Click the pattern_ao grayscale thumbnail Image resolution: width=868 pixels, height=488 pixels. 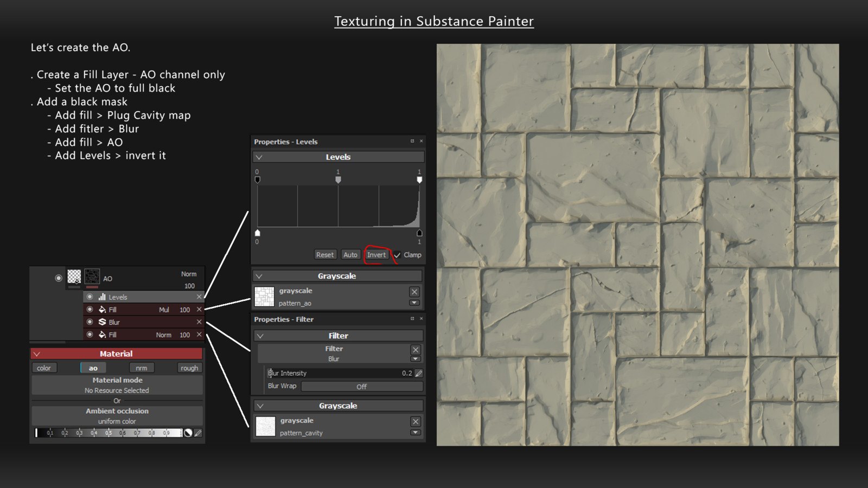[x=265, y=297]
